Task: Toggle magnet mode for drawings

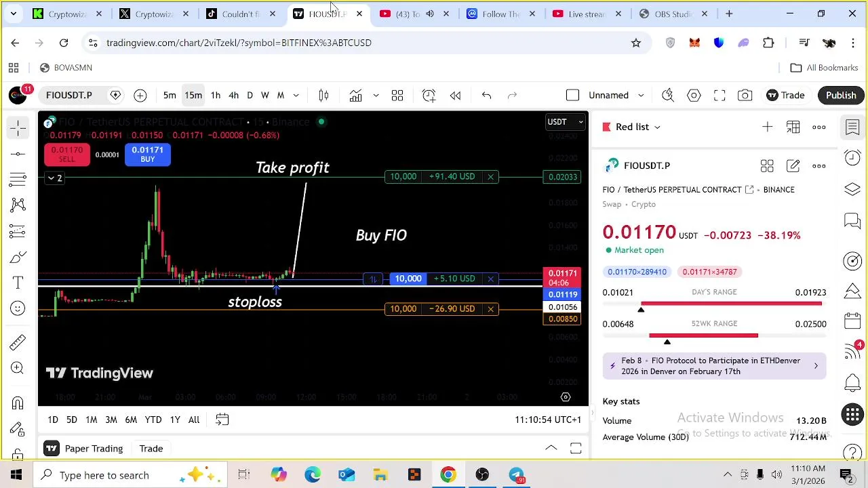Action: coord(18,403)
